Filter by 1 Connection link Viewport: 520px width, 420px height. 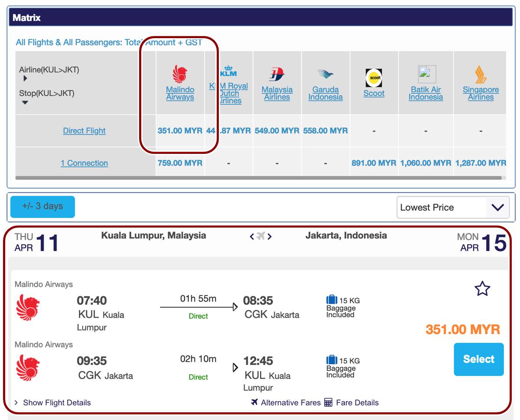tap(84, 163)
